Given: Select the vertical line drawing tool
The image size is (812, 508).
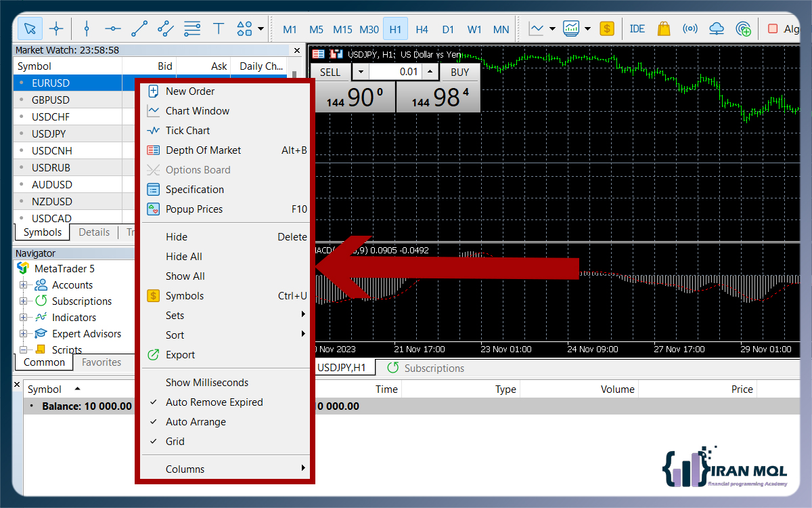Looking at the screenshot, I should tap(86, 28).
